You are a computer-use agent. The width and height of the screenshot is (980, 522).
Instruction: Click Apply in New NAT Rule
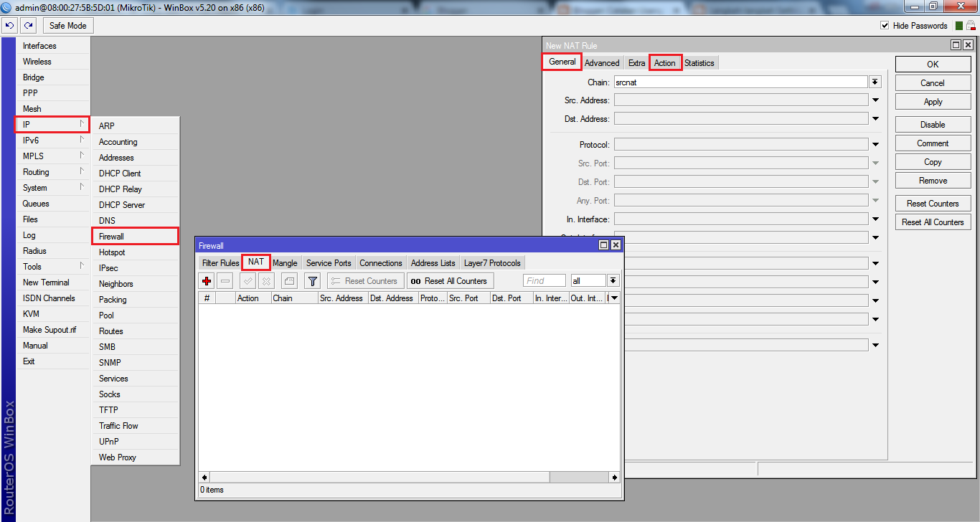click(933, 102)
